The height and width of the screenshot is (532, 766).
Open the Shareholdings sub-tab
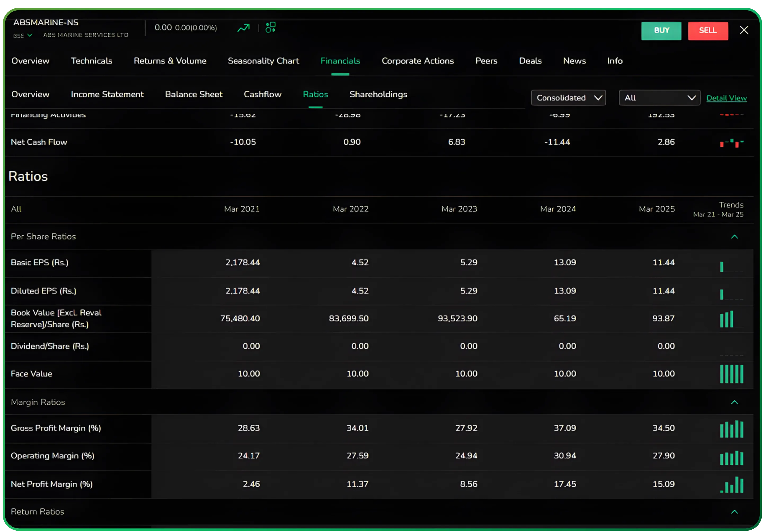(x=378, y=94)
